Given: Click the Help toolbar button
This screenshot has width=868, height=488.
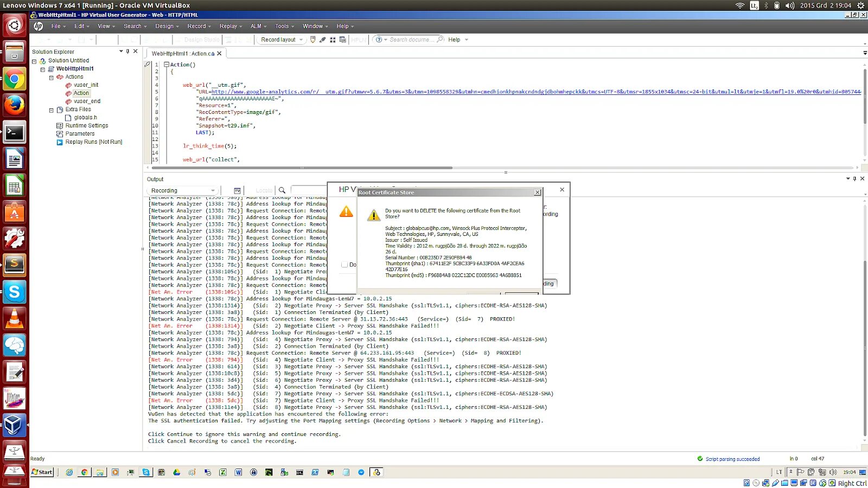Looking at the screenshot, I should (454, 40).
